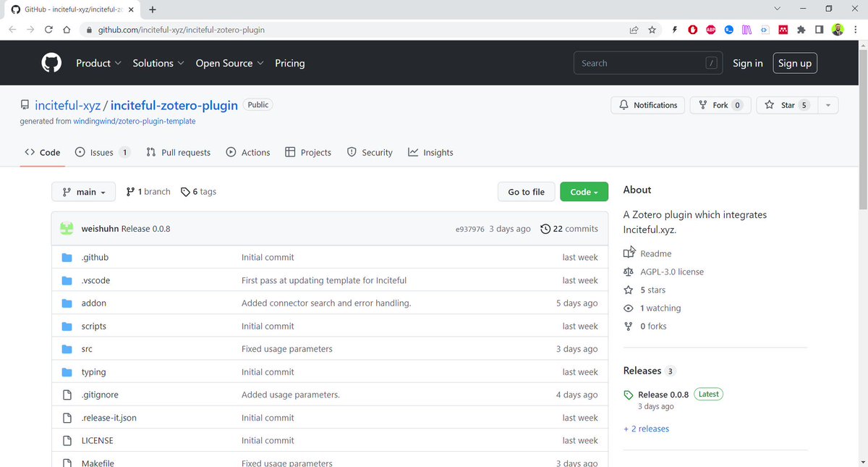Focus the GitHub search field

(x=647, y=63)
